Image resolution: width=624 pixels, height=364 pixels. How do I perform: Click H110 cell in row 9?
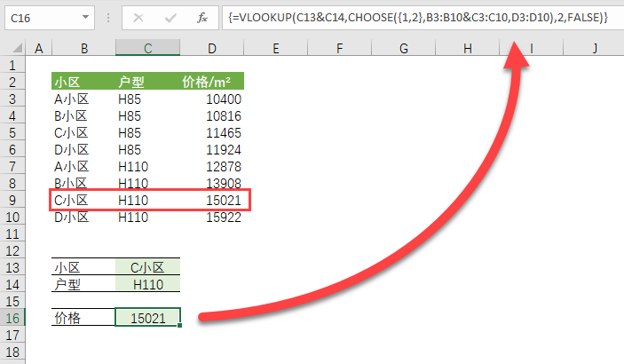(147, 200)
